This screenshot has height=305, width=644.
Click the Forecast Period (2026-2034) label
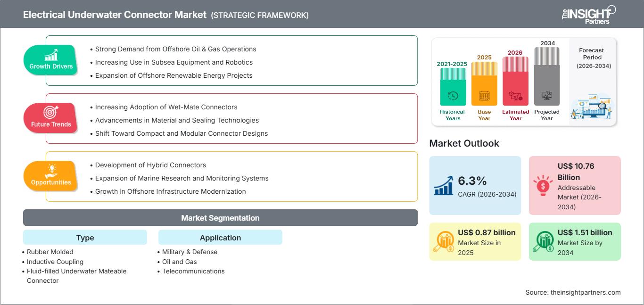coord(593,58)
